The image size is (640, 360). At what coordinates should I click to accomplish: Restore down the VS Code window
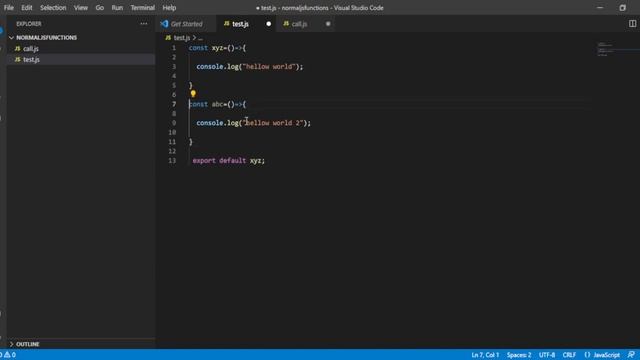coord(622,8)
